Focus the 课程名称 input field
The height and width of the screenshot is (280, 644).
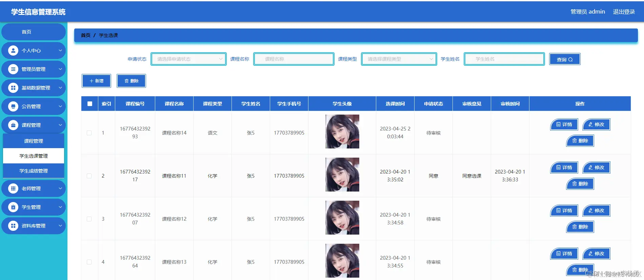(x=294, y=59)
